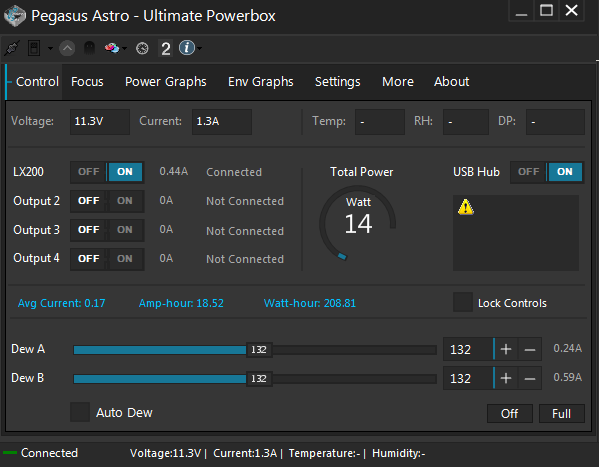Click the Dew A slider handle
599x467 pixels.
pos(259,350)
